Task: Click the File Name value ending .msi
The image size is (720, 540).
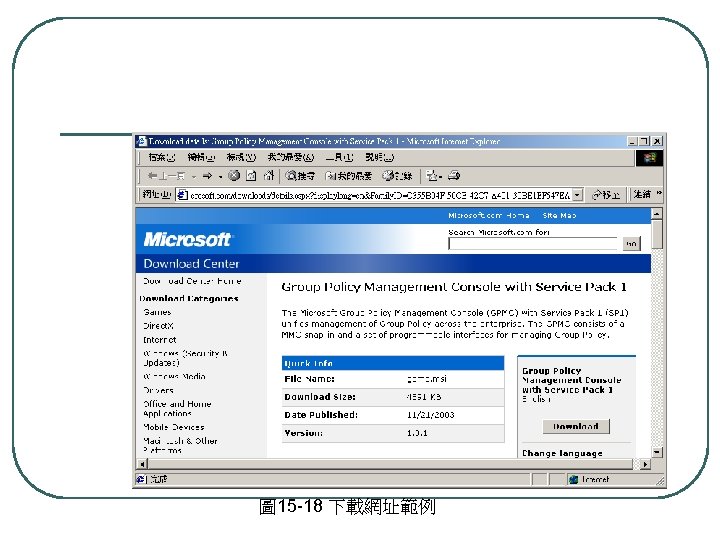Action: pos(427,379)
